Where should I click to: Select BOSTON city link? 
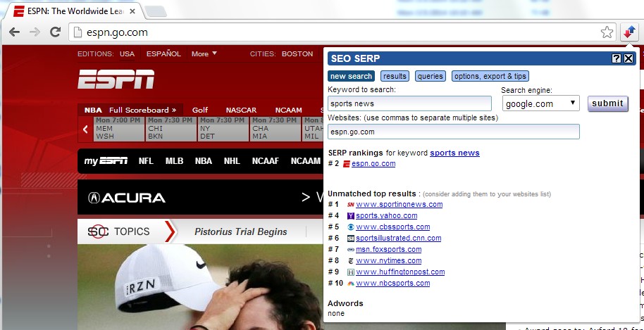coord(297,53)
